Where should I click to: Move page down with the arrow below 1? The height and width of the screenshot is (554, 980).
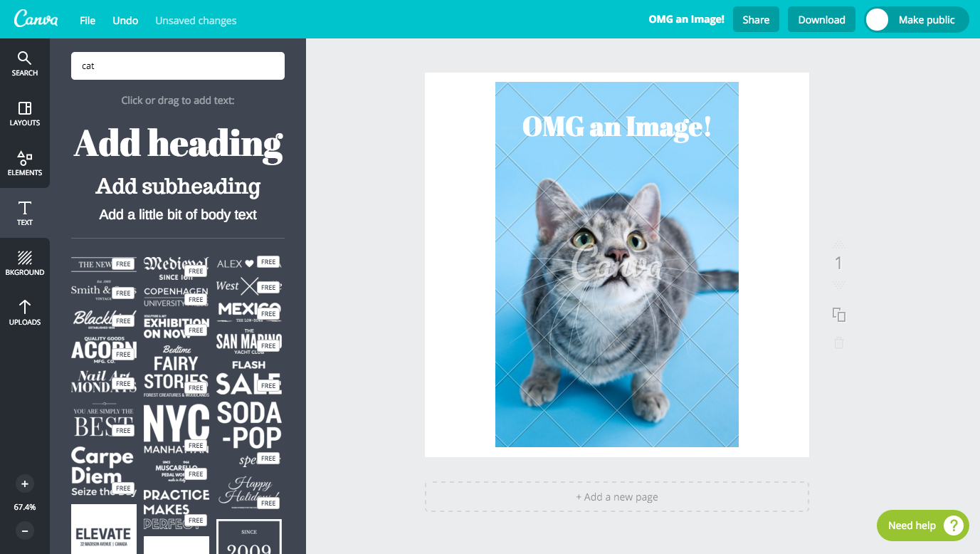(838, 284)
